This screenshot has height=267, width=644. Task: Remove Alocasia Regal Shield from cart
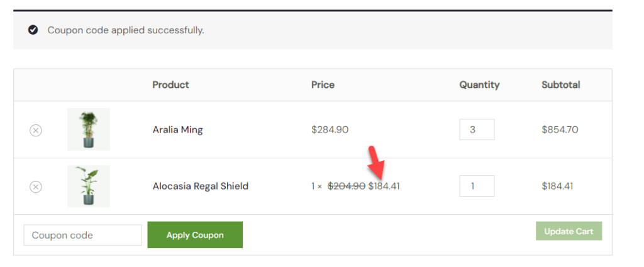point(36,187)
